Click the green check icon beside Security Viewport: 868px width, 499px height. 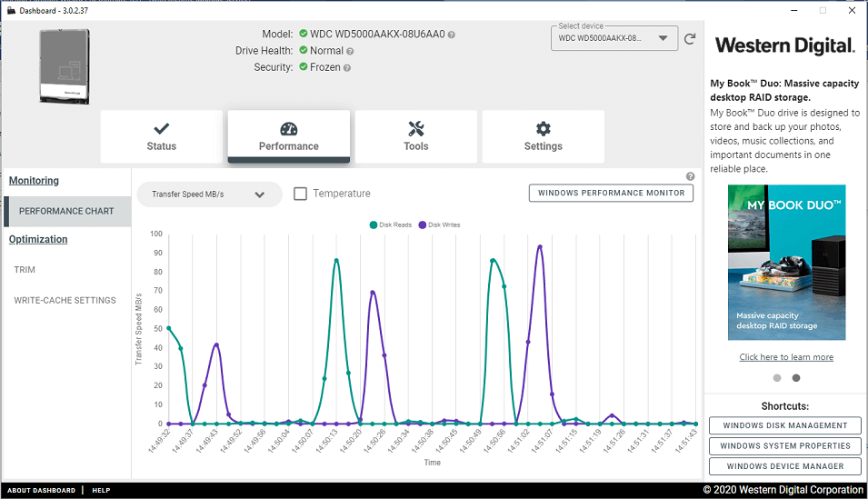click(304, 67)
